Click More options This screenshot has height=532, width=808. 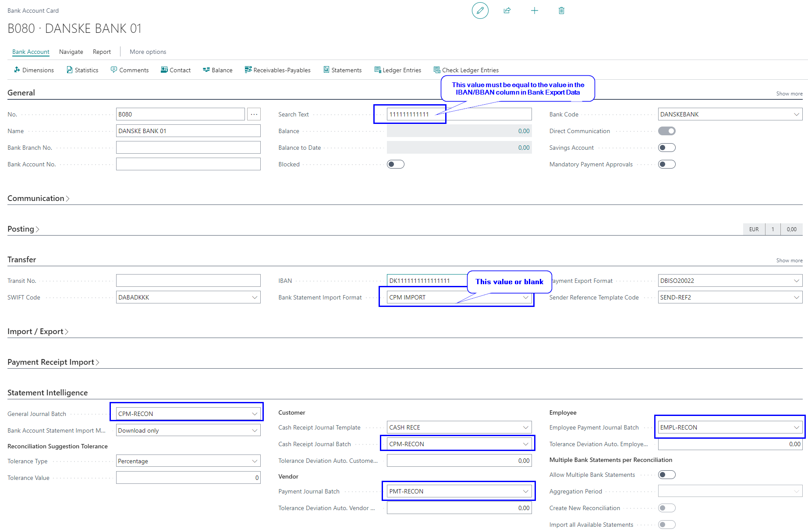point(148,52)
